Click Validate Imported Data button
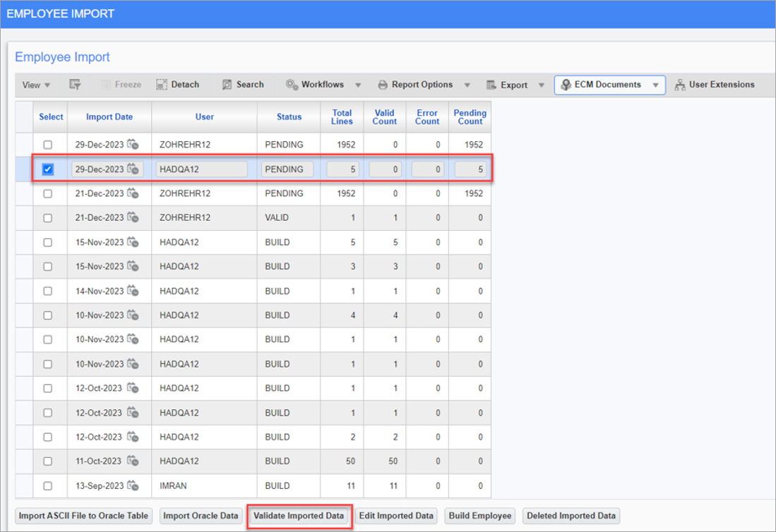 [299, 516]
